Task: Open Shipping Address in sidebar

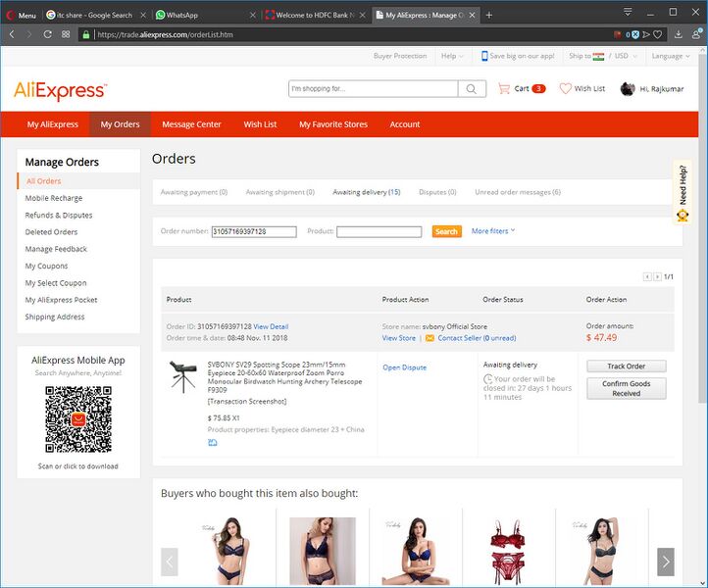Action: (x=55, y=317)
